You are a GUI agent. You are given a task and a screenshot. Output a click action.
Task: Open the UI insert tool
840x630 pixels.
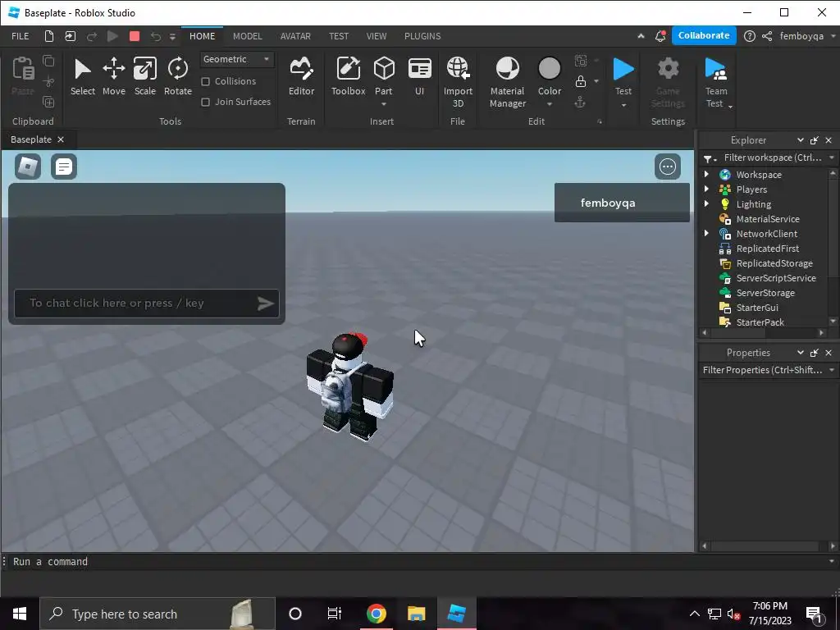(x=419, y=76)
